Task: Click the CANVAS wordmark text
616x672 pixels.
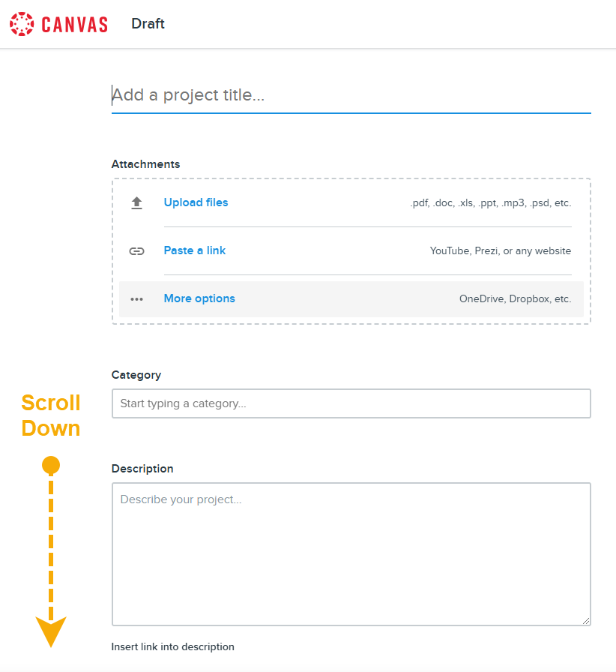Action: (x=74, y=25)
